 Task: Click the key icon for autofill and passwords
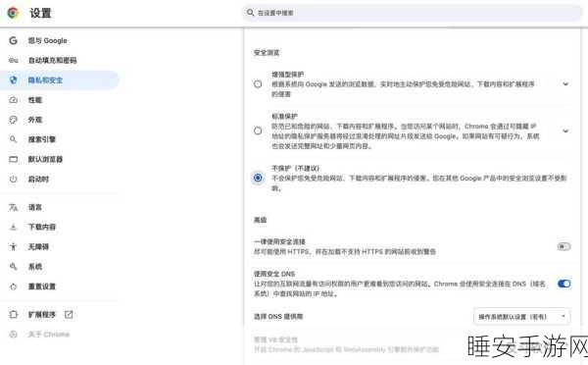pyautogui.click(x=13, y=60)
